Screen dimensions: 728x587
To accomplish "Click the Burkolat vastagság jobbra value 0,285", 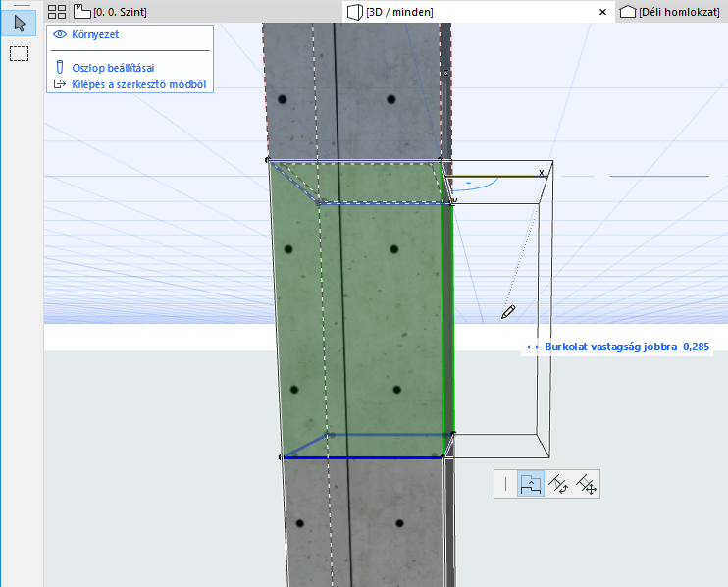I will tap(695, 347).
